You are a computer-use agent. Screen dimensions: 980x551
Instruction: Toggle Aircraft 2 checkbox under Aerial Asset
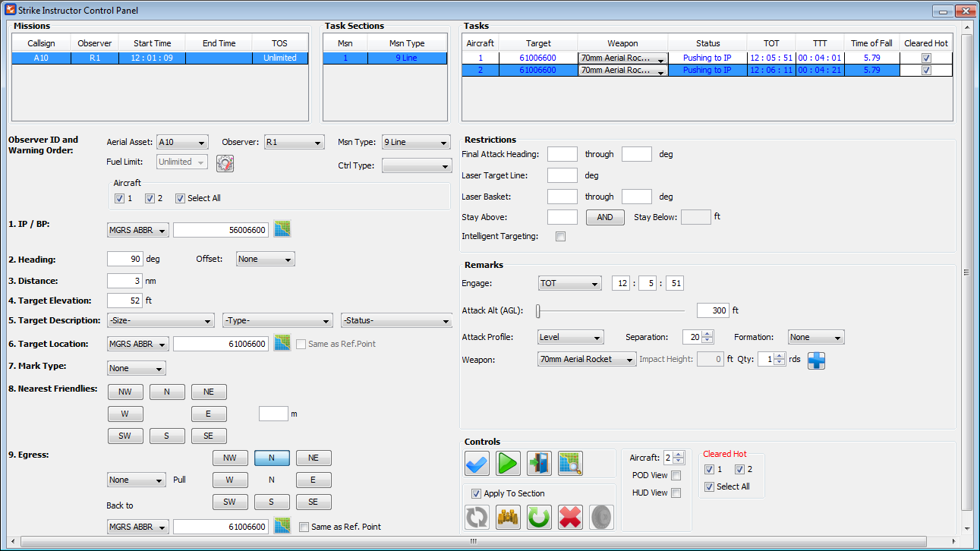pos(150,198)
